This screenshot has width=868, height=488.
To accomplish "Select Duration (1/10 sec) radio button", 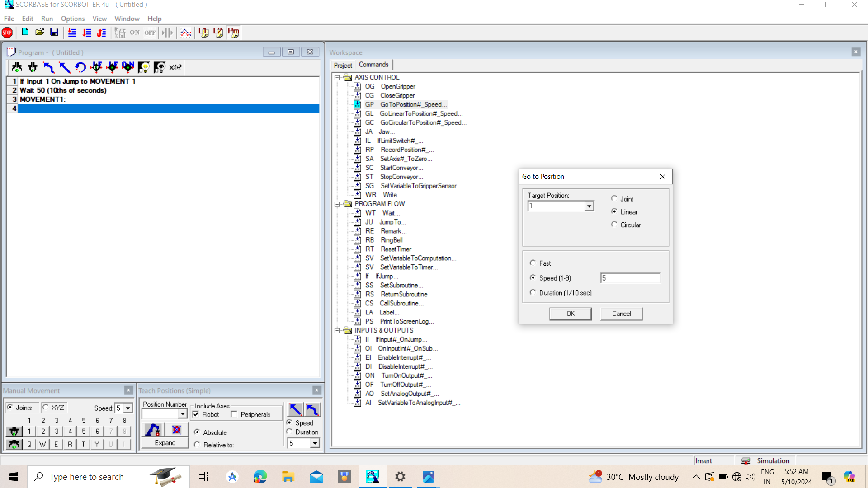I will click(x=533, y=292).
